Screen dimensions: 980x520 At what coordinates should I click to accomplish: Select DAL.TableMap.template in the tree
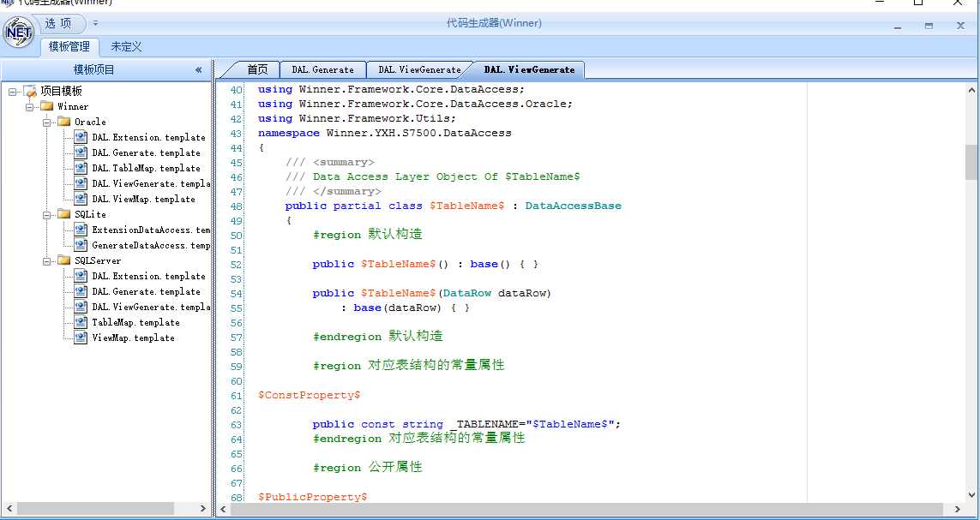click(x=147, y=168)
